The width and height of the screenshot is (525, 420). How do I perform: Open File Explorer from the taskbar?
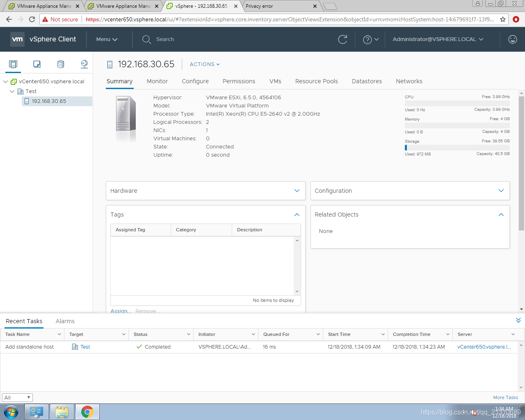coord(62,412)
